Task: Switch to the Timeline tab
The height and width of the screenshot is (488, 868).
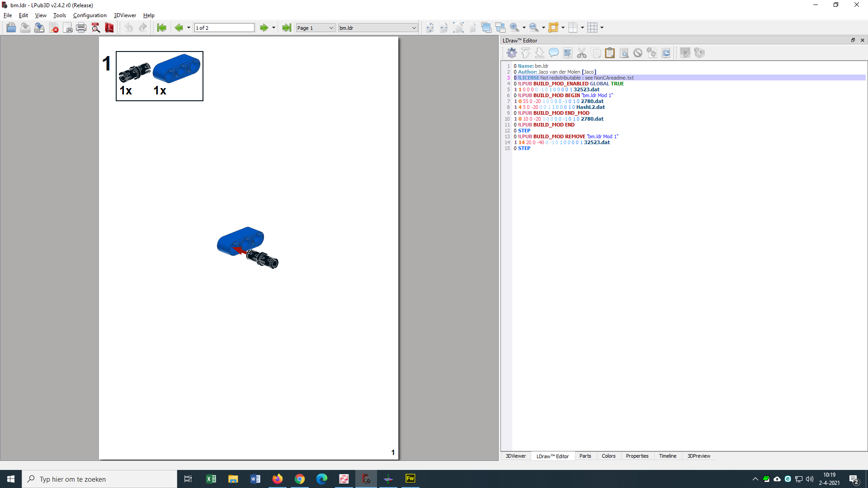Action: pyautogui.click(x=667, y=456)
